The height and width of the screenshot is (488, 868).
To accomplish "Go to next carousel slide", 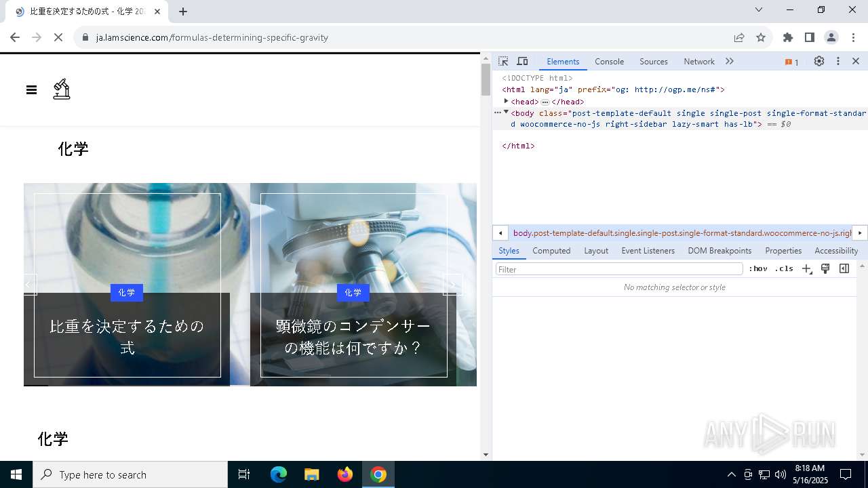I will pyautogui.click(x=452, y=284).
